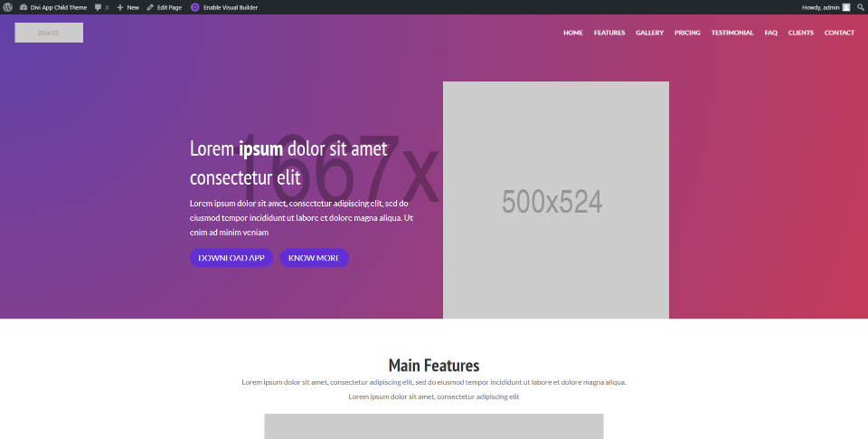The image size is (868, 439).
Task: Click the New content item
Action: [127, 7]
